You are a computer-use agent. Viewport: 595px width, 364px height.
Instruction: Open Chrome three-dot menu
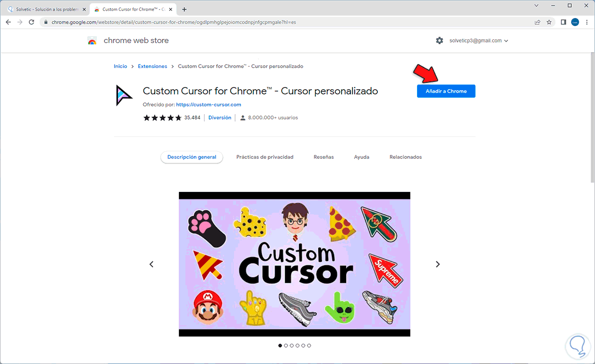point(587,22)
